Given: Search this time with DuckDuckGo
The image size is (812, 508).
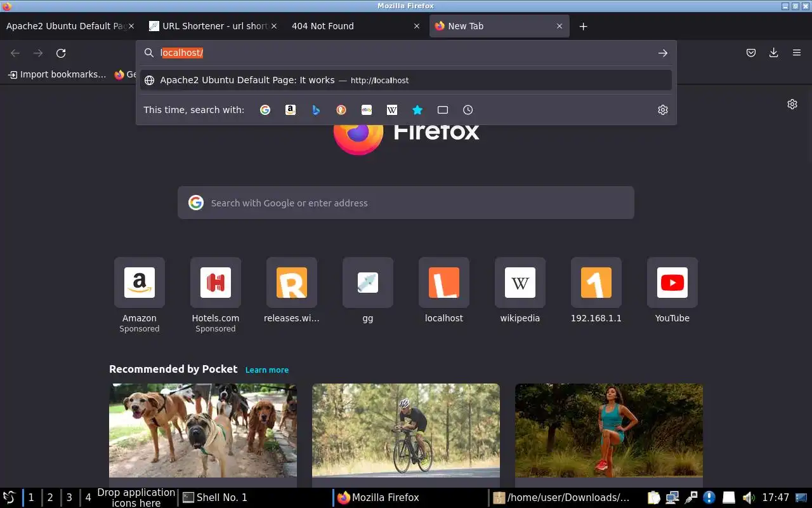Looking at the screenshot, I should (x=341, y=110).
